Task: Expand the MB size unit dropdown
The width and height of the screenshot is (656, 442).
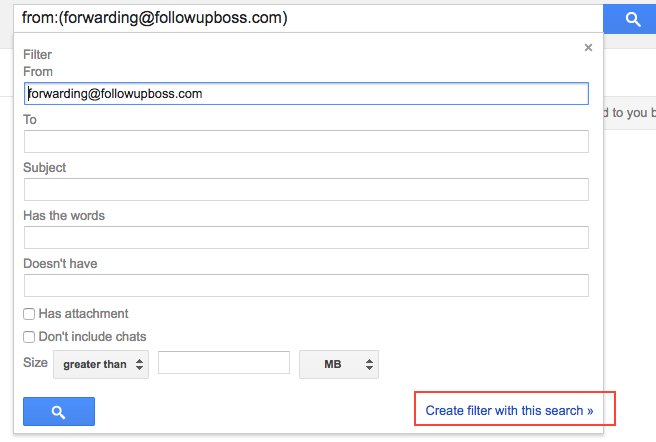Action: click(x=339, y=364)
